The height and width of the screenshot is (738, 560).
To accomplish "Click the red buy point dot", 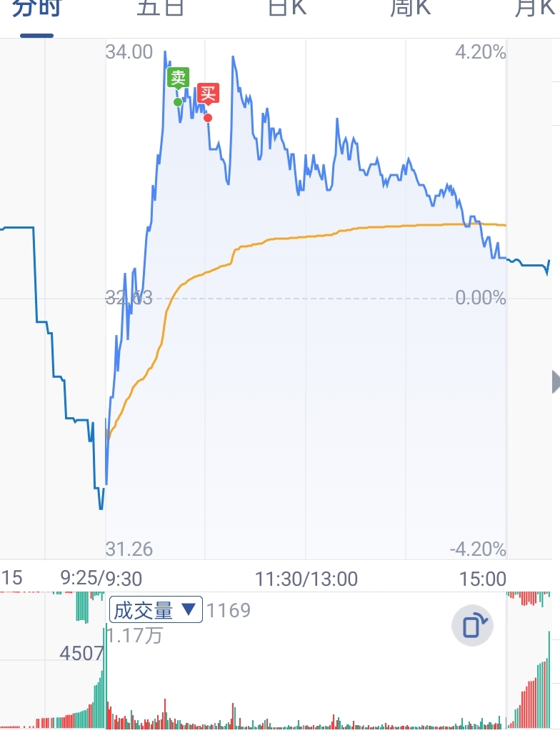I will tap(208, 118).
